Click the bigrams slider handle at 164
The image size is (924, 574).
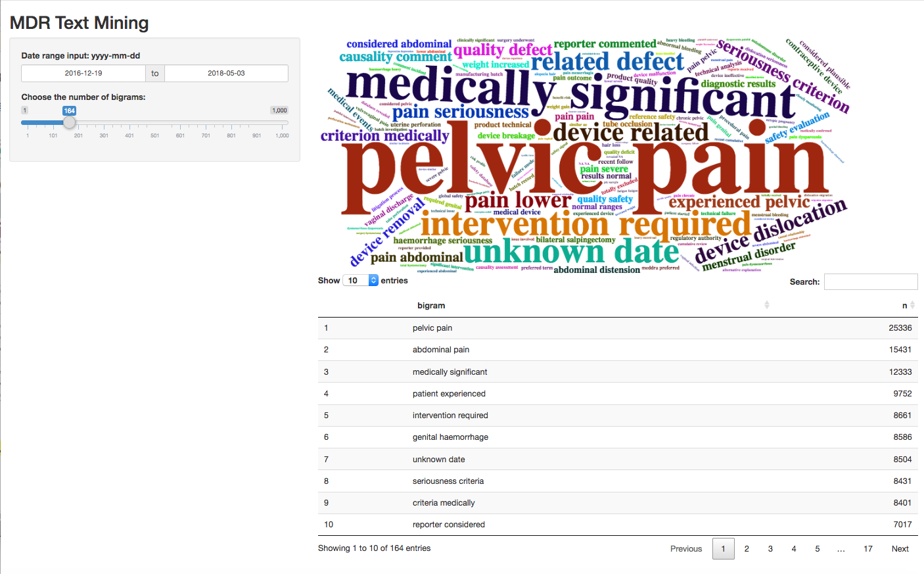point(69,122)
